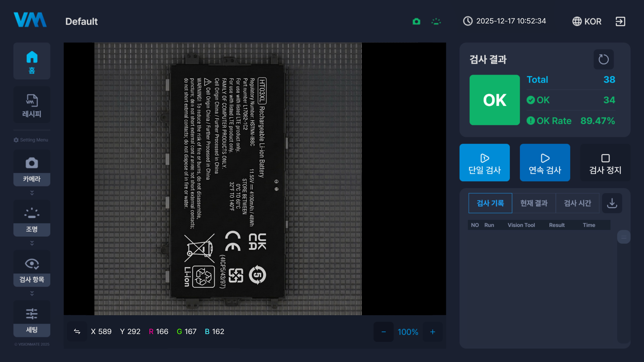Click the X 589 coordinate readout
Image resolution: width=644 pixels, height=362 pixels.
point(101,332)
